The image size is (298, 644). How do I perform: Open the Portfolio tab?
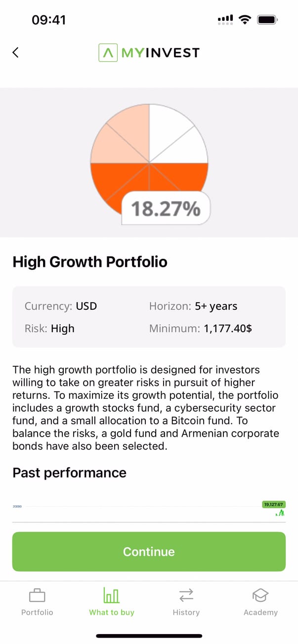coord(37,612)
